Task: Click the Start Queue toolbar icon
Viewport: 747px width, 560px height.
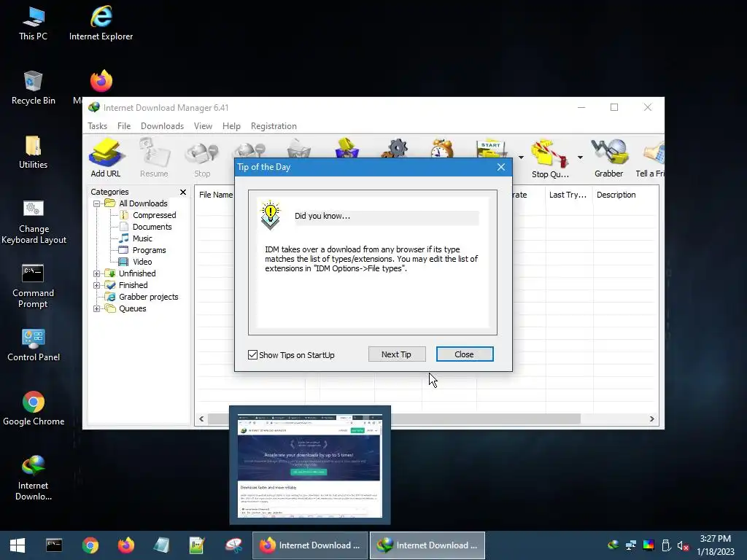Action: coord(491,148)
